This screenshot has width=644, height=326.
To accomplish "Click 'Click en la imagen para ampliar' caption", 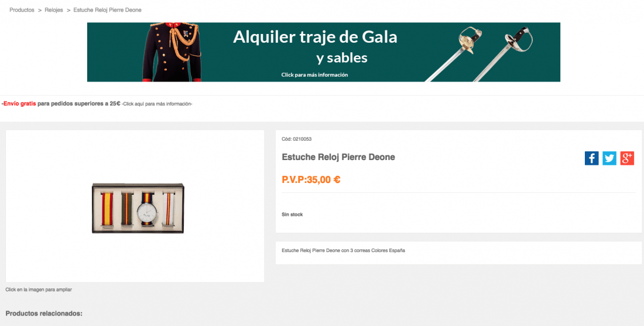I will [x=39, y=290].
